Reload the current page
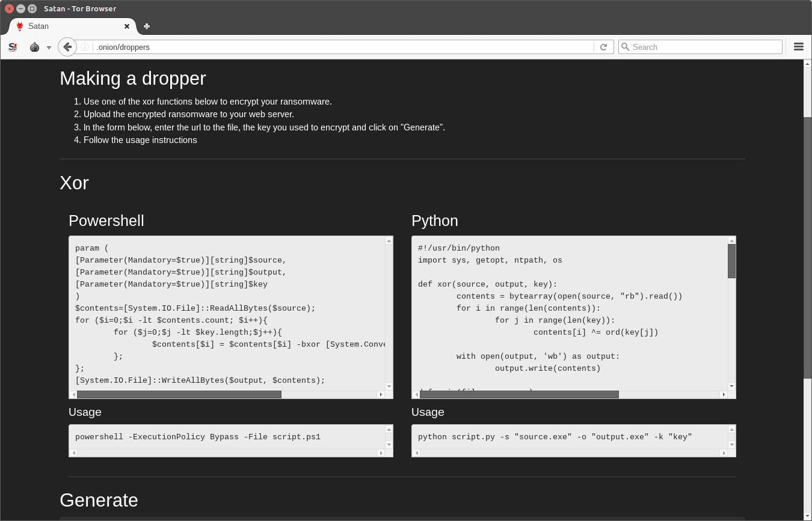This screenshot has height=521, width=812. pos(603,47)
